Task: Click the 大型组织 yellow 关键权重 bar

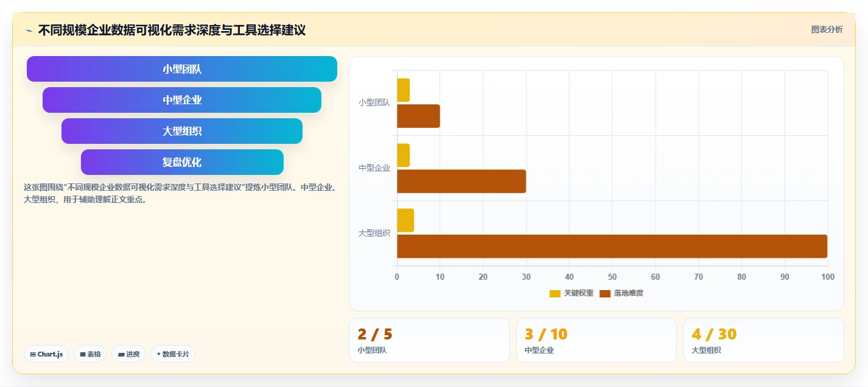Action: (x=405, y=220)
